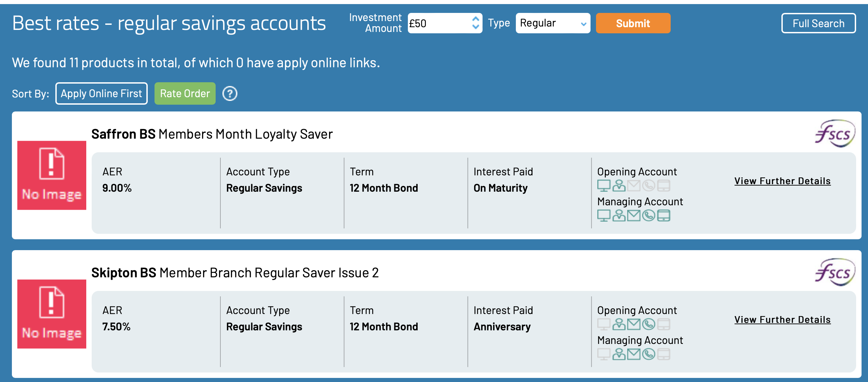Click the 7.50% AER value
Viewport: 868px width, 382px height.
(116, 327)
